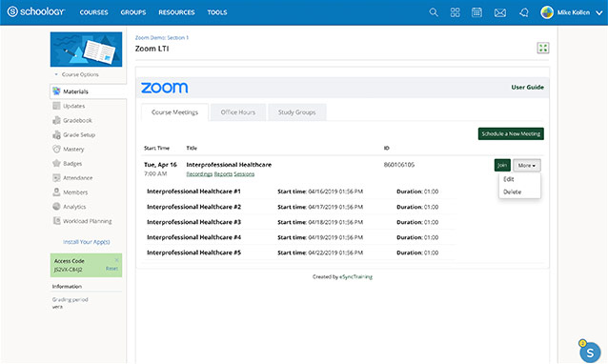
Task: Close the Access Code box
Action: point(116,260)
